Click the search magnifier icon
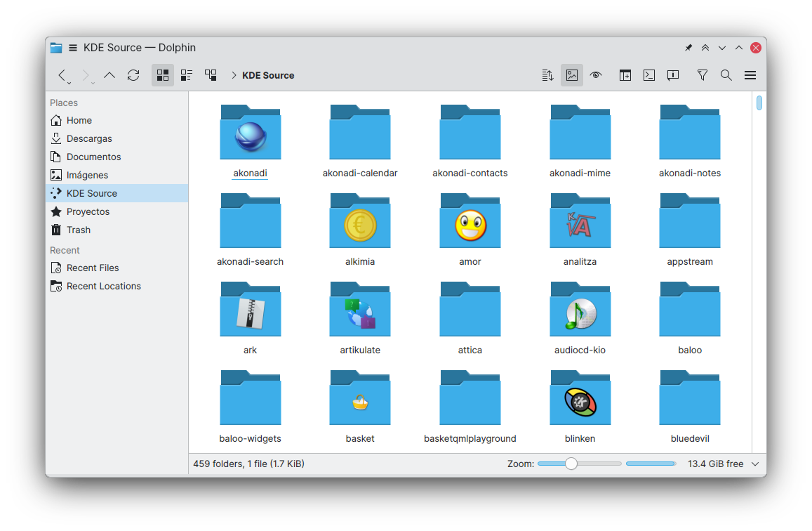 [726, 75]
